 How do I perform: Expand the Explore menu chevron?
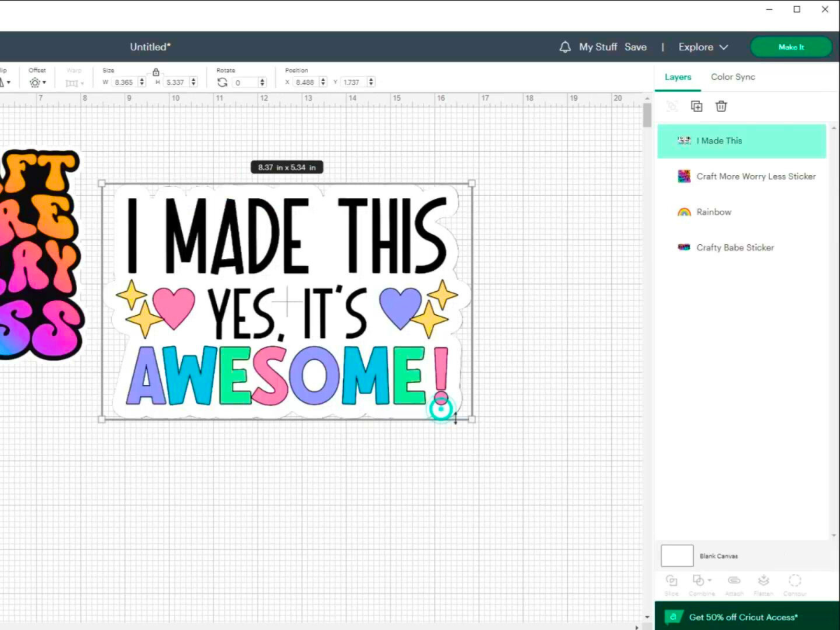pyautogui.click(x=724, y=47)
